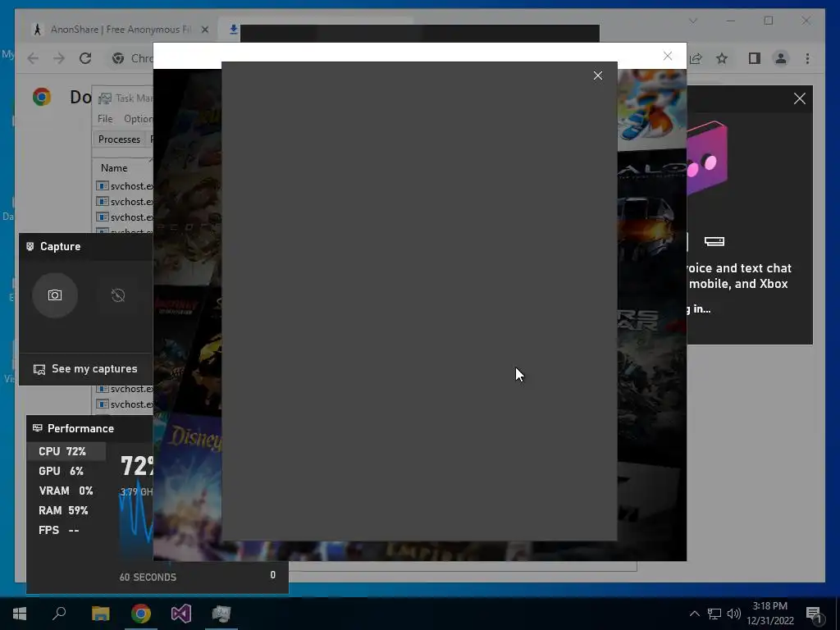Screen dimensions: 840x630
Task: Open network status in system tray
Action: (x=714, y=614)
